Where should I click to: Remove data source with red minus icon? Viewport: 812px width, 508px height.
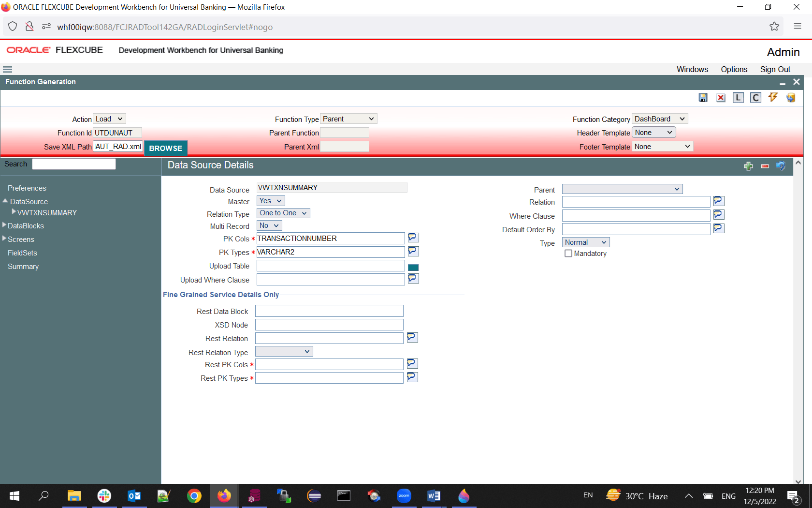765,166
